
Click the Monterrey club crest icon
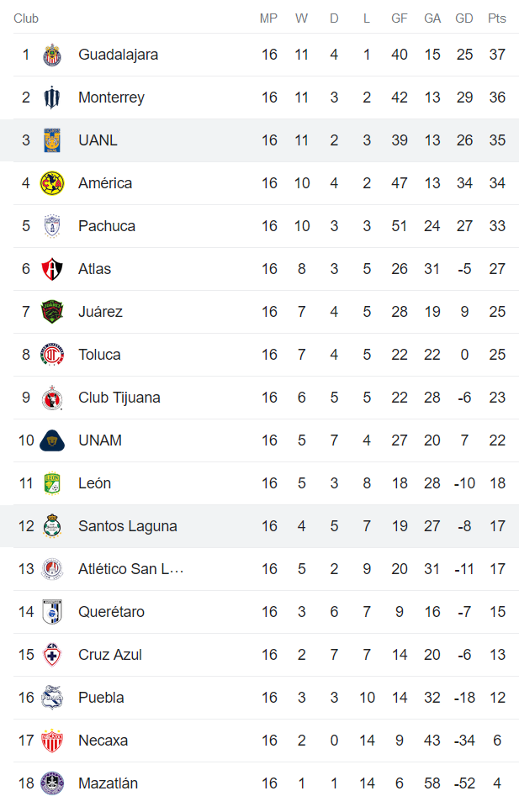(52, 98)
